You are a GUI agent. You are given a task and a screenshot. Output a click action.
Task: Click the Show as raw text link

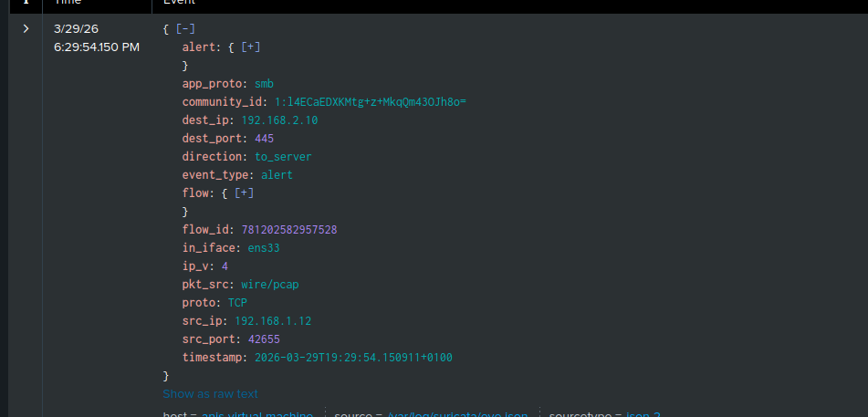coord(210,394)
